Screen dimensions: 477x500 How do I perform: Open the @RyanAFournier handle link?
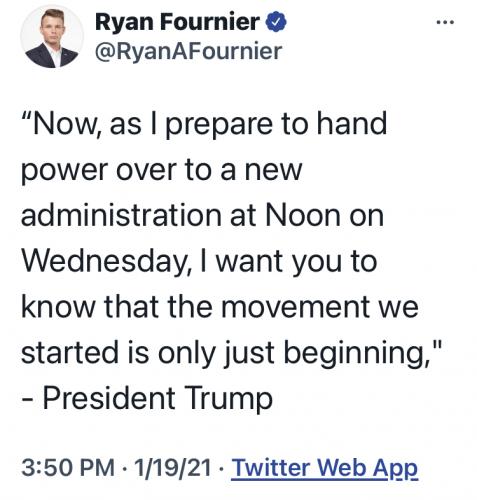tap(188, 51)
